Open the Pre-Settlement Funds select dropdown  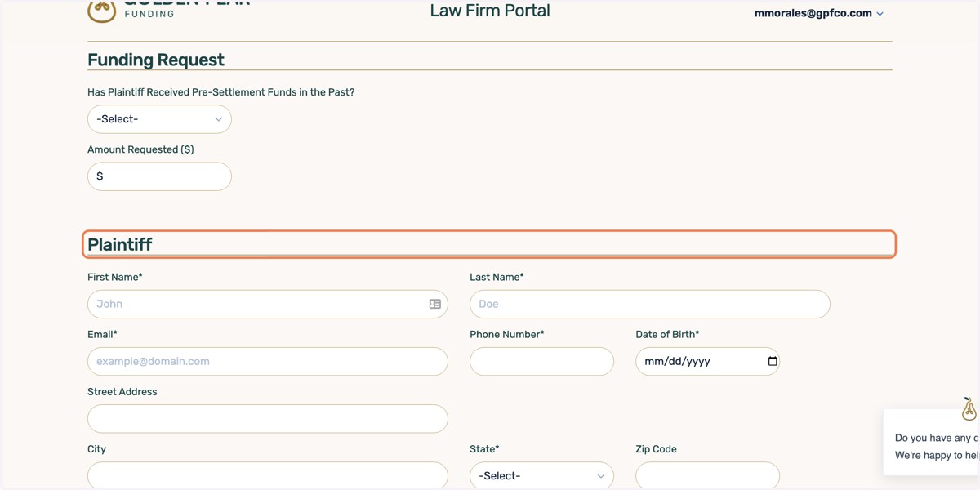coord(159,119)
